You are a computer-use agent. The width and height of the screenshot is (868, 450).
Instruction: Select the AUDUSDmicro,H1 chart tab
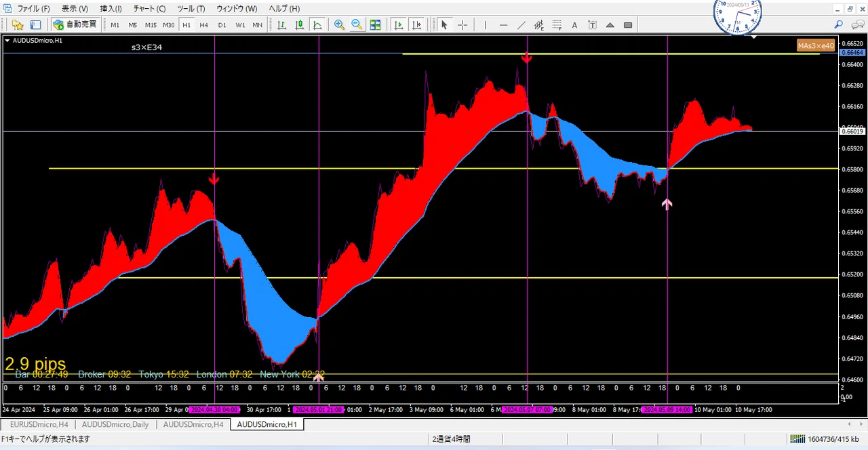(x=267, y=424)
